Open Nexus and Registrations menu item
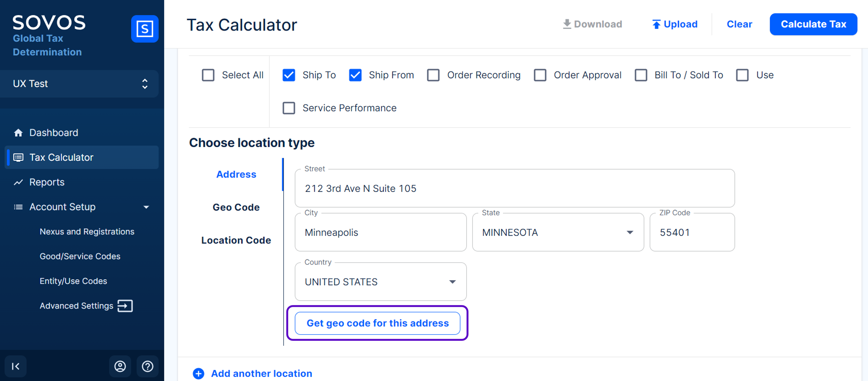868x381 pixels. tap(87, 232)
